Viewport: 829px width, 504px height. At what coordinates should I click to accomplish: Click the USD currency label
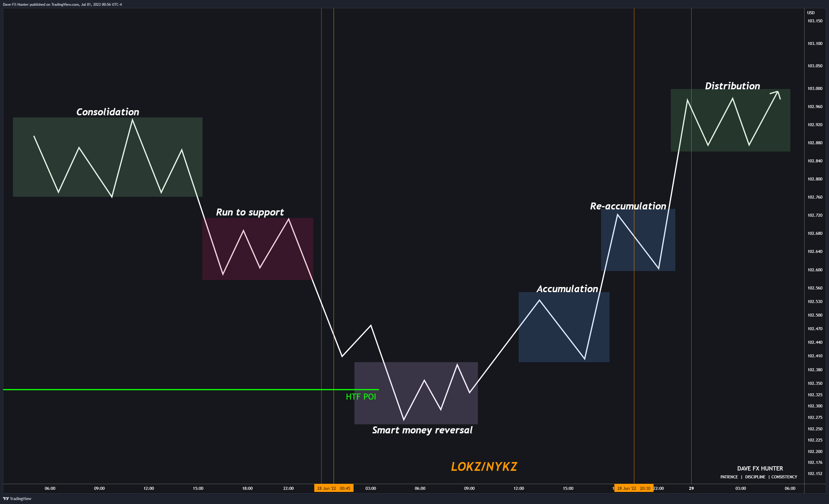811,13
